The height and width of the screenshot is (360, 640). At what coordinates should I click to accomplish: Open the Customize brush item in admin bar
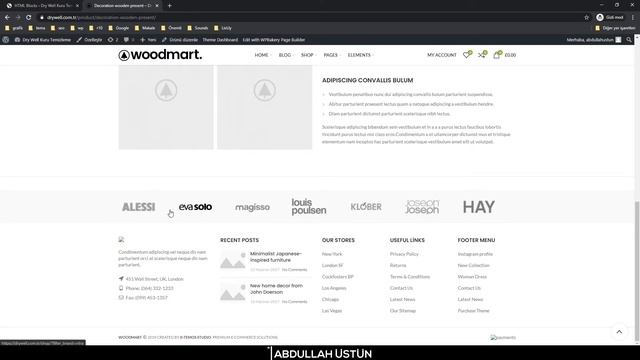(89, 40)
